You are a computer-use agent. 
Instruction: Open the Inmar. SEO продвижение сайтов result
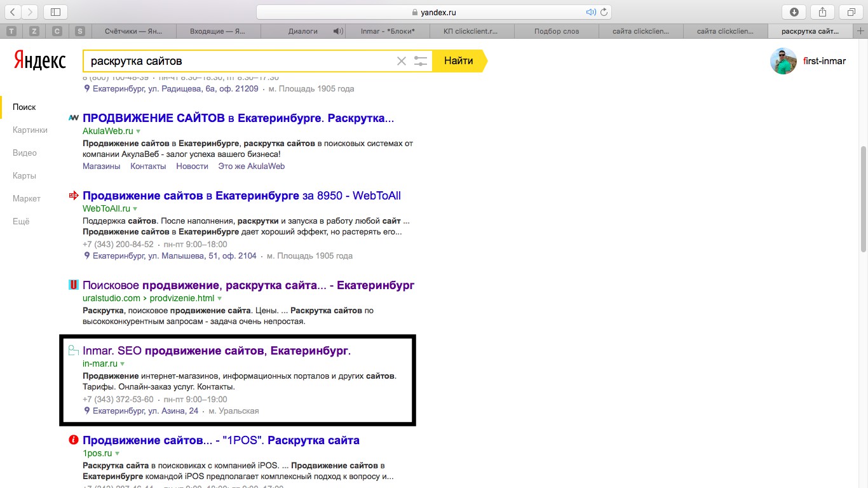coord(217,351)
